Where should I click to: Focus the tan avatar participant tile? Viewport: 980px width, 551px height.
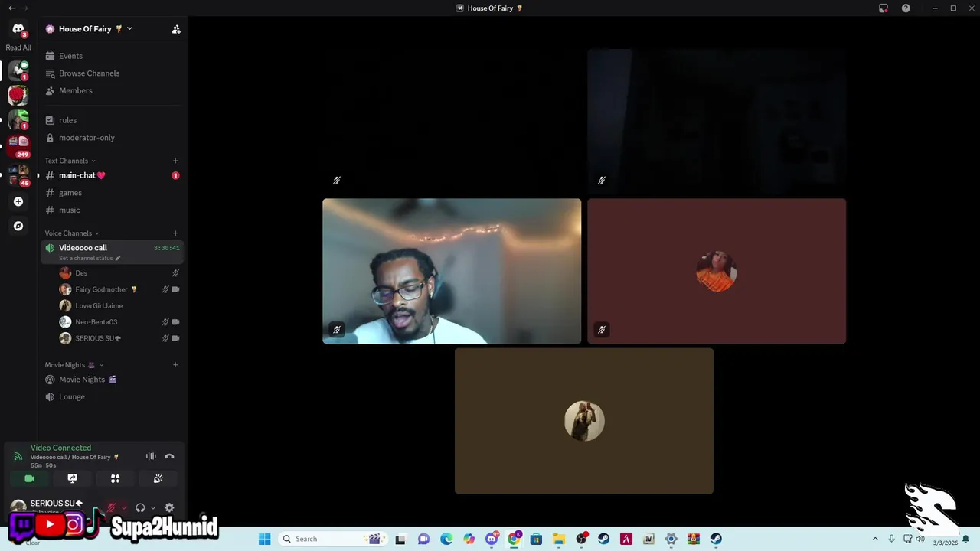click(584, 421)
